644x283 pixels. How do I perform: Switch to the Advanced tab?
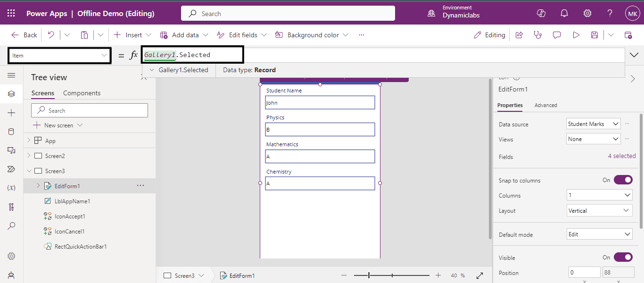545,105
